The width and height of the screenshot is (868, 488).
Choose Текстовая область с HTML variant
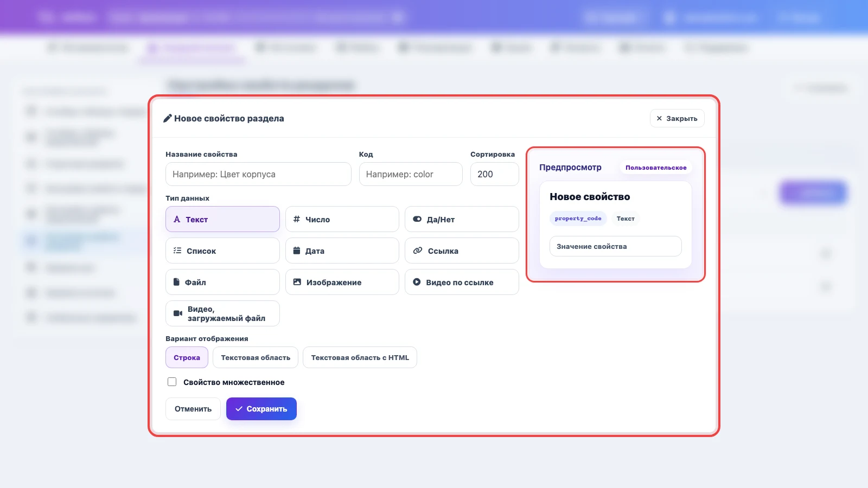(360, 357)
